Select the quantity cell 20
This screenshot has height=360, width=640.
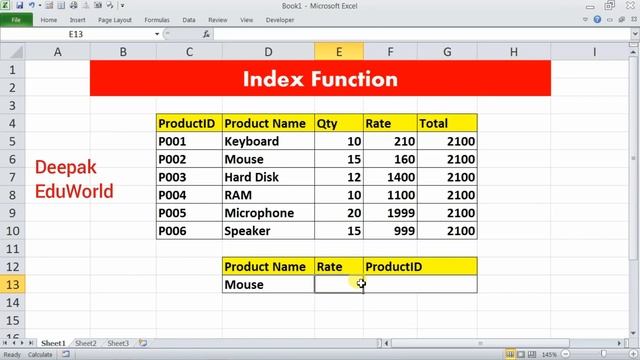339,213
